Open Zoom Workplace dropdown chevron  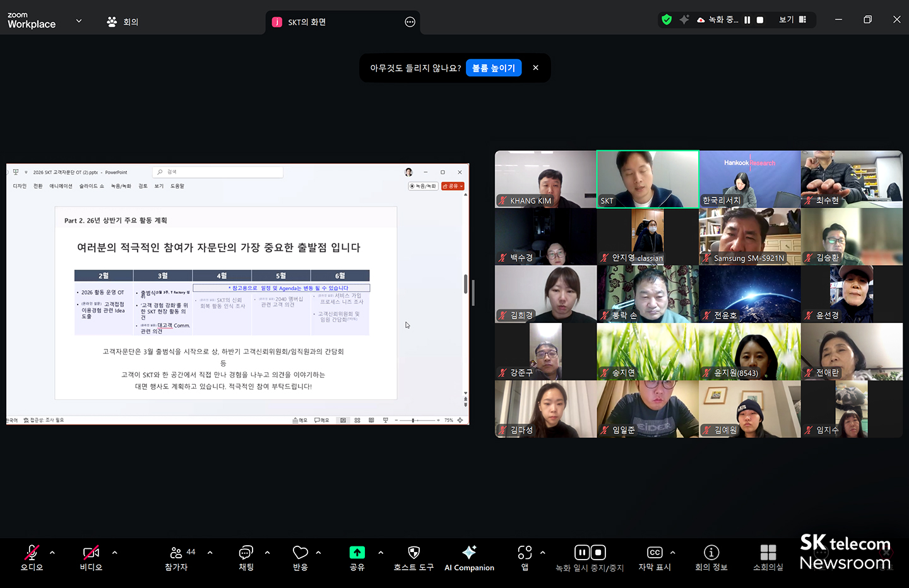coord(79,21)
